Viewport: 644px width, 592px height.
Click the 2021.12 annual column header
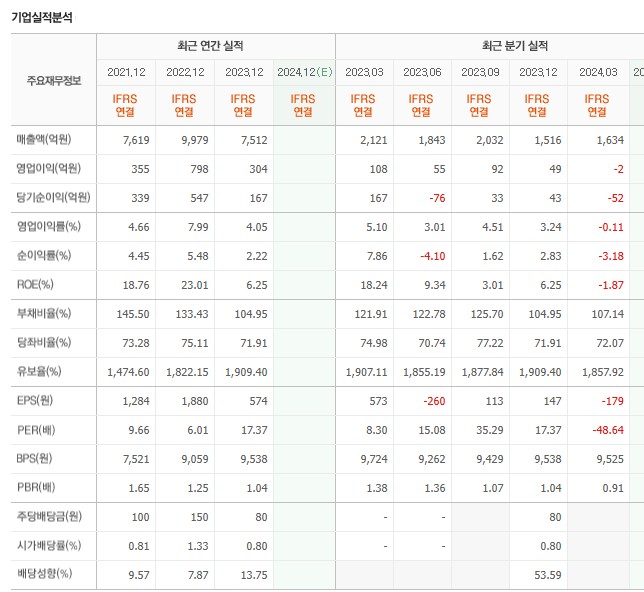pyautogui.click(x=126, y=72)
